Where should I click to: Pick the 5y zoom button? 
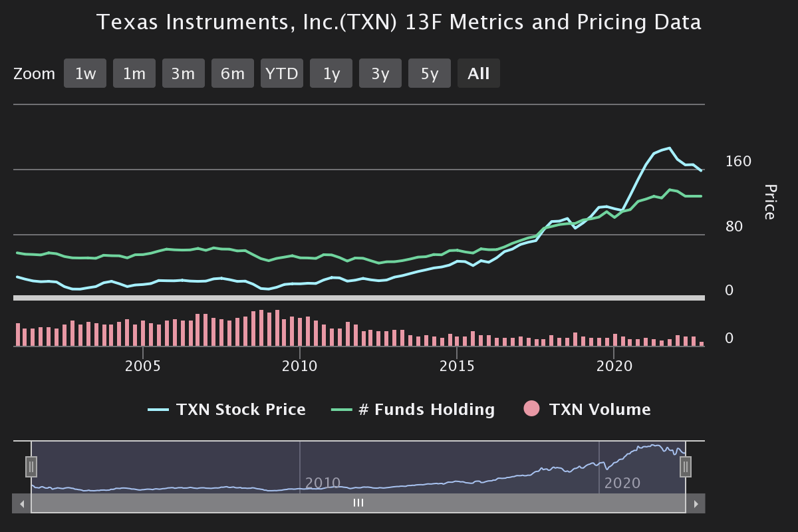(x=430, y=73)
